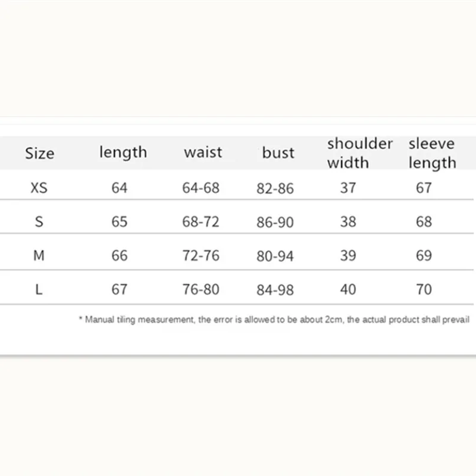The width and height of the screenshot is (476, 476).
Task: Click the S length value 65
Action: [x=120, y=222]
